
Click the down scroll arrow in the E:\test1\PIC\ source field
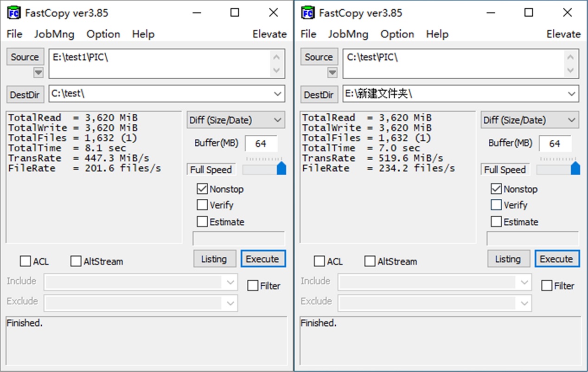[276, 70]
